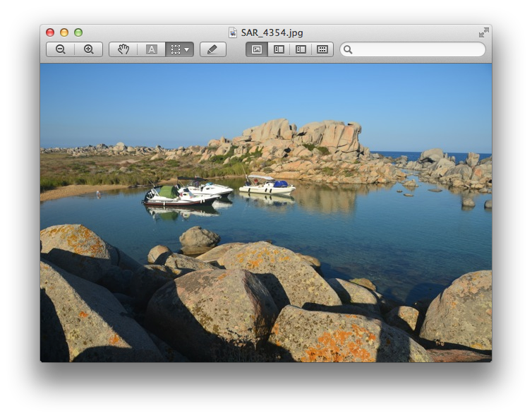Minimize the Preview window
The image size is (532, 418).
(x=64, y=32)
